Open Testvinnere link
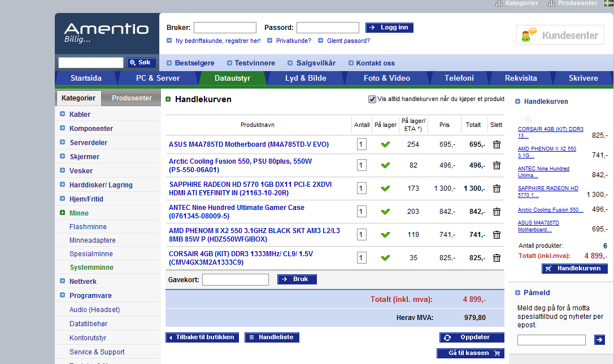The image size is (614, 364). click(255, 63)
